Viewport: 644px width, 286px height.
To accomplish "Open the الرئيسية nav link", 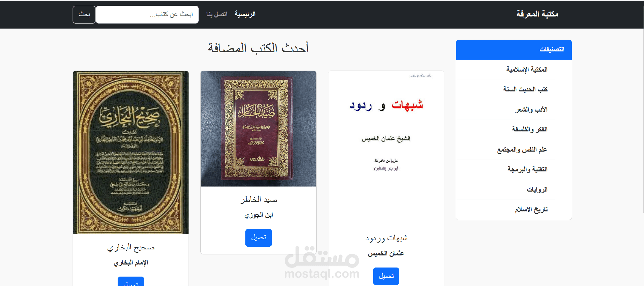I will click(245, 14).
